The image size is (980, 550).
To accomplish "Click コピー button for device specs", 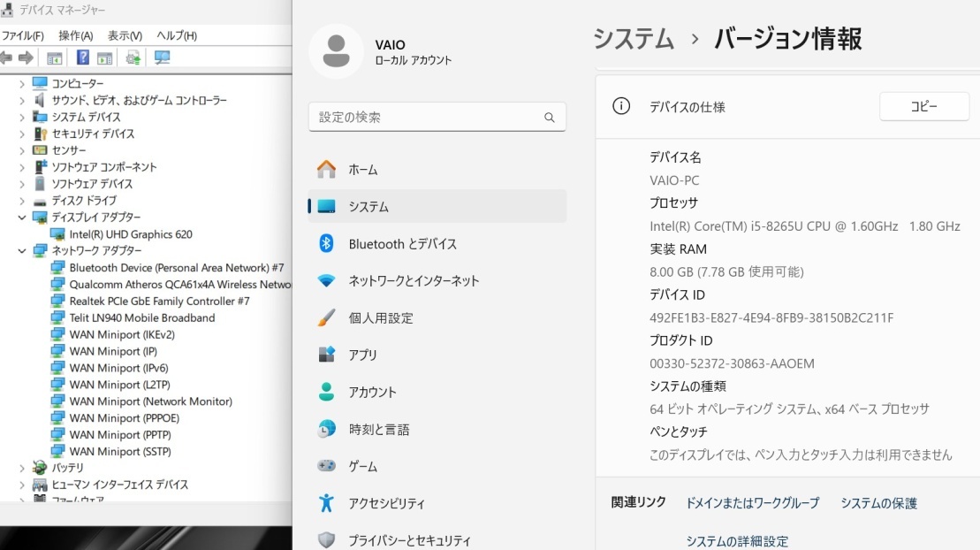I will (x=923, y=106).
